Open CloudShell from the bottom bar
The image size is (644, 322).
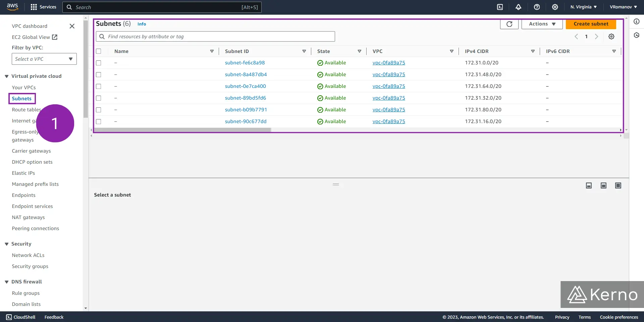pos(21,317)
